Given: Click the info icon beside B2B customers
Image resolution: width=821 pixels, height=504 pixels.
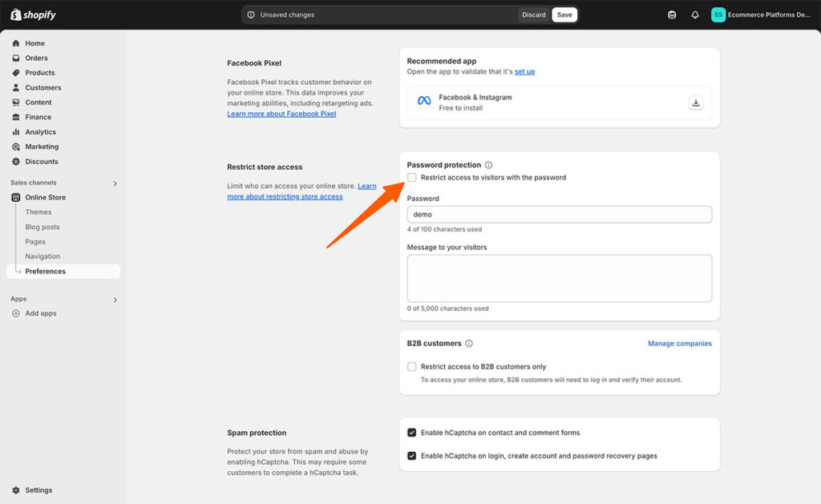Looking at the screenshot, I should [x=469, y=344].
